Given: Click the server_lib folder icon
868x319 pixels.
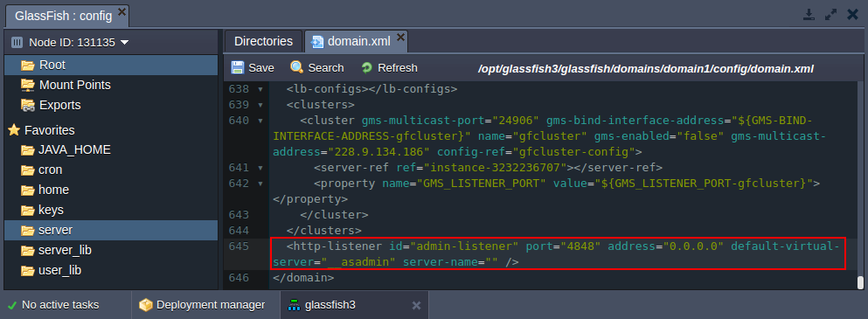Looking at the screenshot, I should pos(28,250).
